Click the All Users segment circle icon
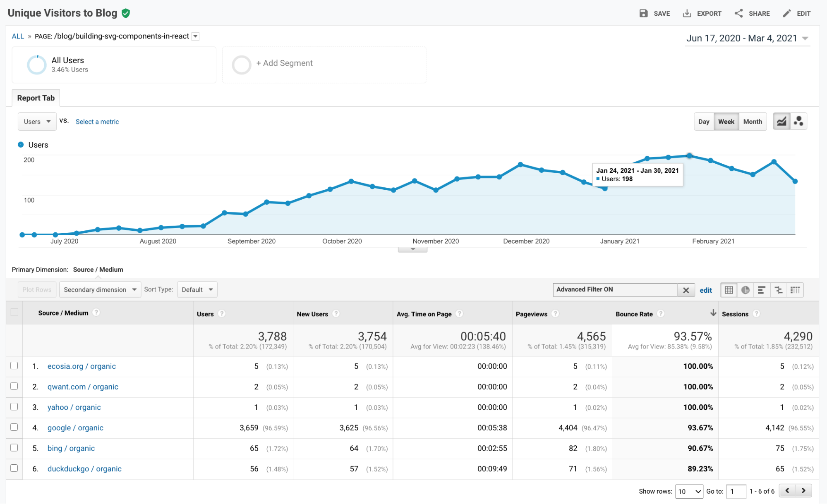Screen dimensions: 827x504 coord(37,65)
